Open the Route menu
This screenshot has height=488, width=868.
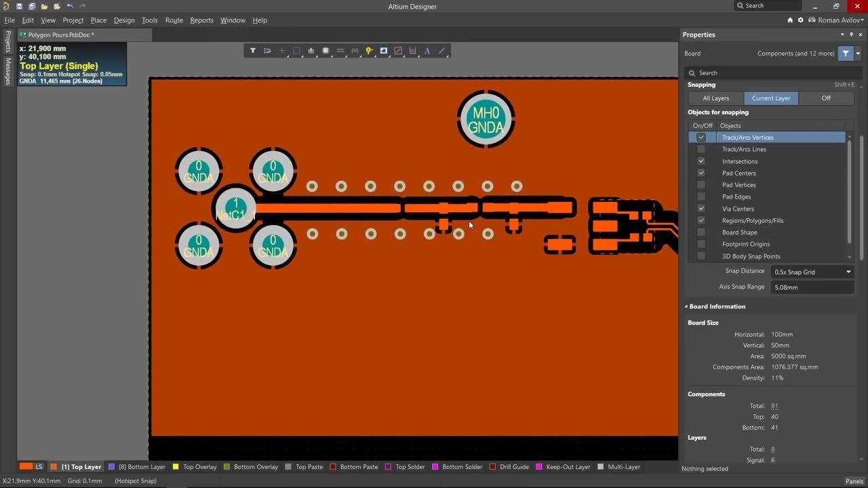coord(174,20)
